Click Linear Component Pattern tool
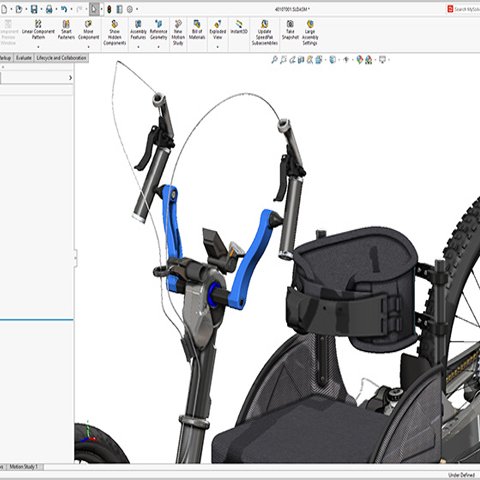Viewport: 480px width, 480px height. coord(38,30)
